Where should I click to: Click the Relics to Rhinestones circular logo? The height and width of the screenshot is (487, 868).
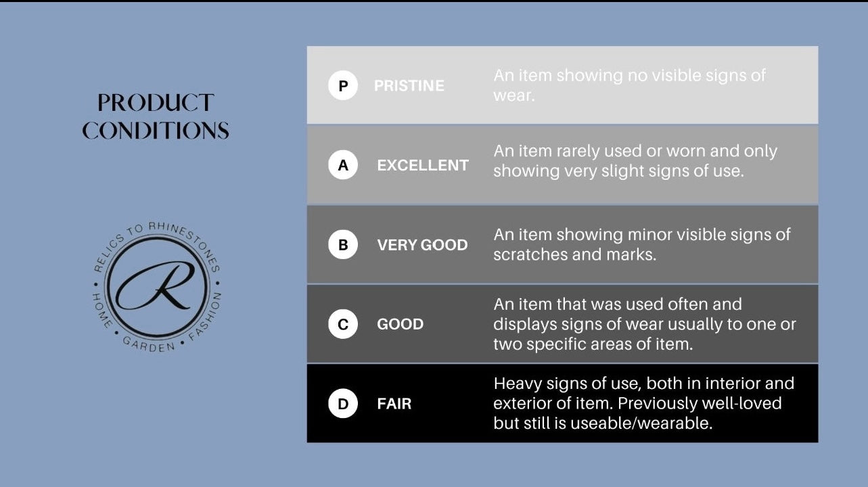157,287
